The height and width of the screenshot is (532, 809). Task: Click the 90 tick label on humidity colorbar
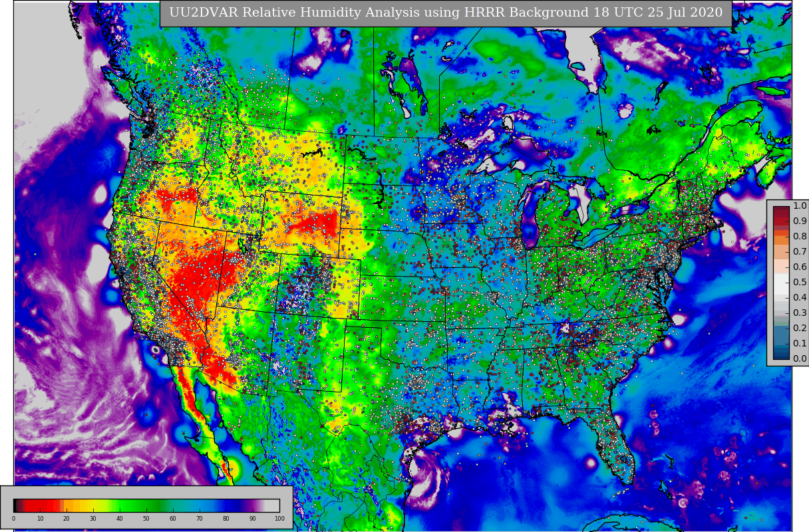(253, 519)
